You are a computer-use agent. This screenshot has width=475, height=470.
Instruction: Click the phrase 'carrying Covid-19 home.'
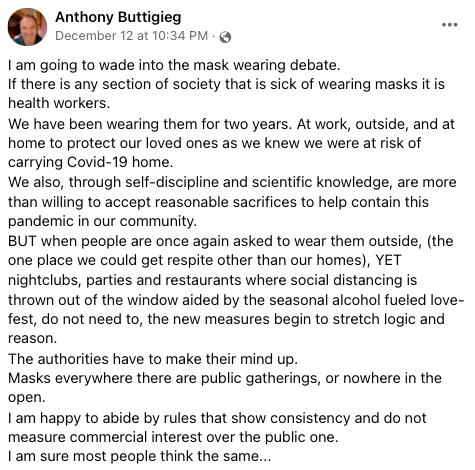pos(90,162)
